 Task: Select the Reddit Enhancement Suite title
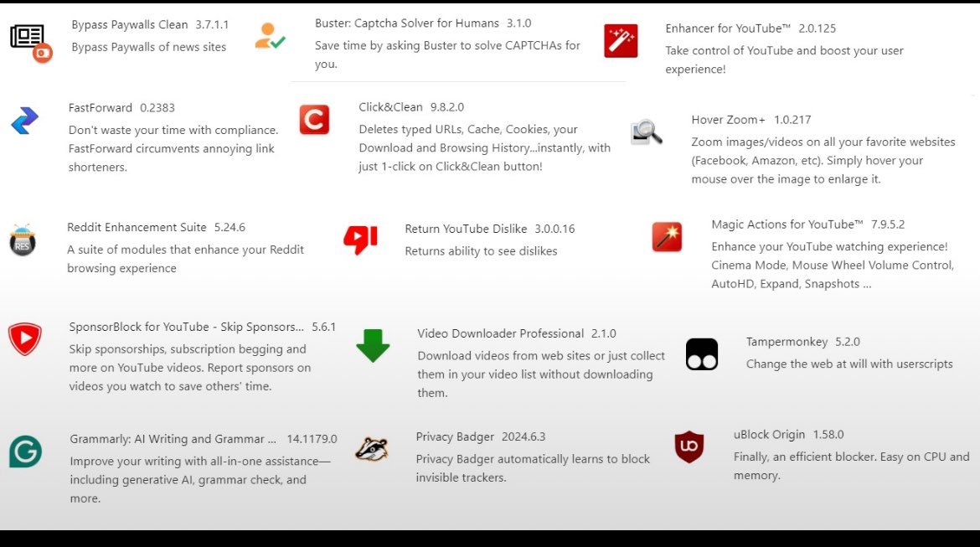[x=137, y=227]
